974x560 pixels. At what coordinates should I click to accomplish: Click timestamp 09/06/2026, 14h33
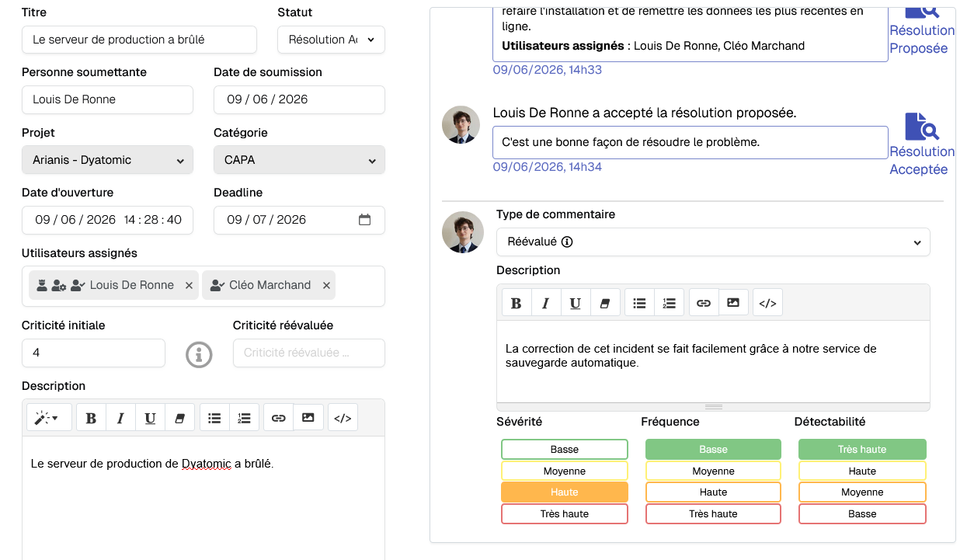548,70
